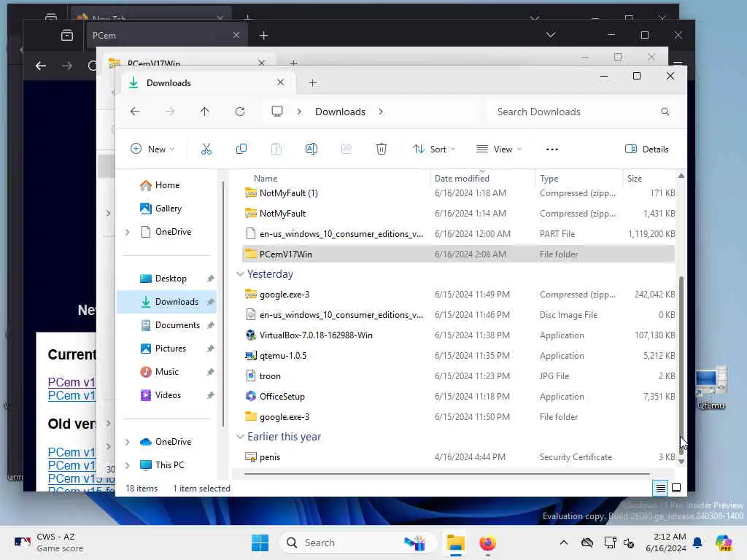Click the PC monitor icon in the address bar
The width and height of the screenshot is (747, 560).
click(x=276, y=112)
